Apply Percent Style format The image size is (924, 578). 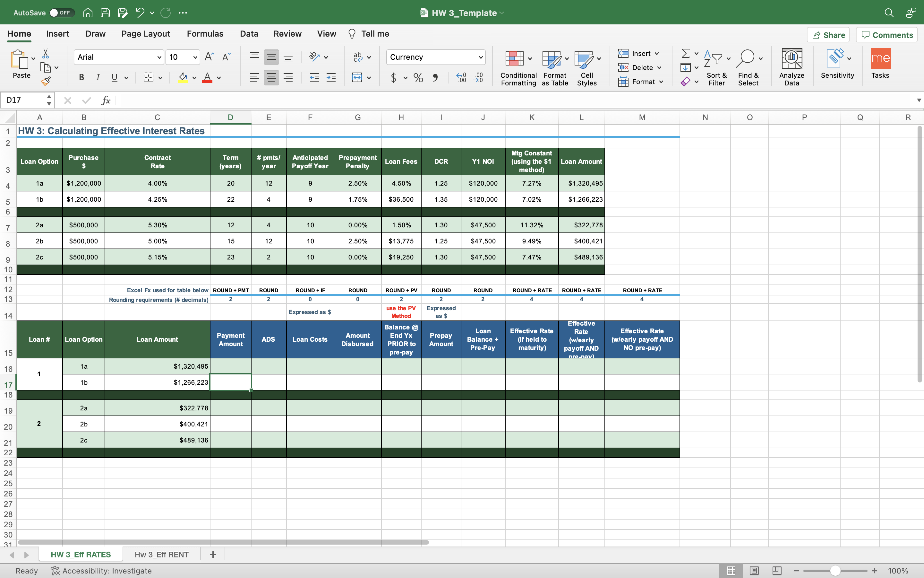click(418, 78)
